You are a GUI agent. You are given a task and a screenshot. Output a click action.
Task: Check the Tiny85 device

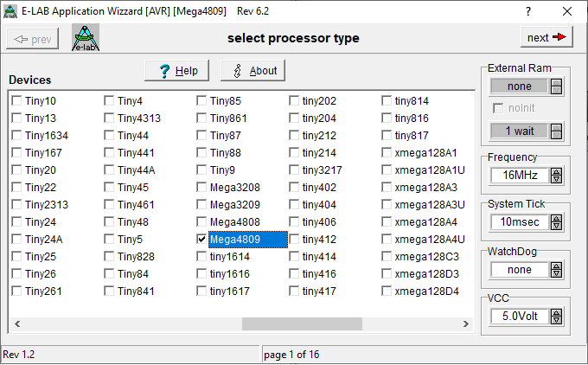[x=201, y=101]
